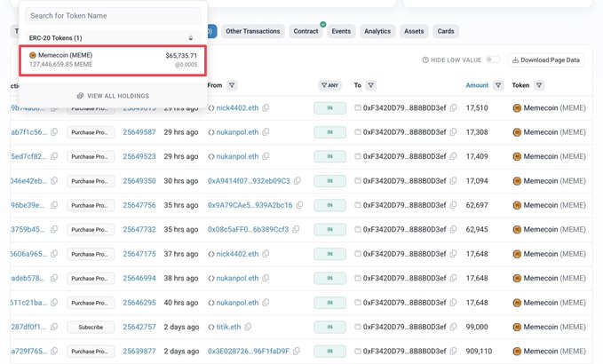The width and height of the screenshot is (603, 364).
Task: Click the Hide Low Value help icon
Action: pos(425,60)
